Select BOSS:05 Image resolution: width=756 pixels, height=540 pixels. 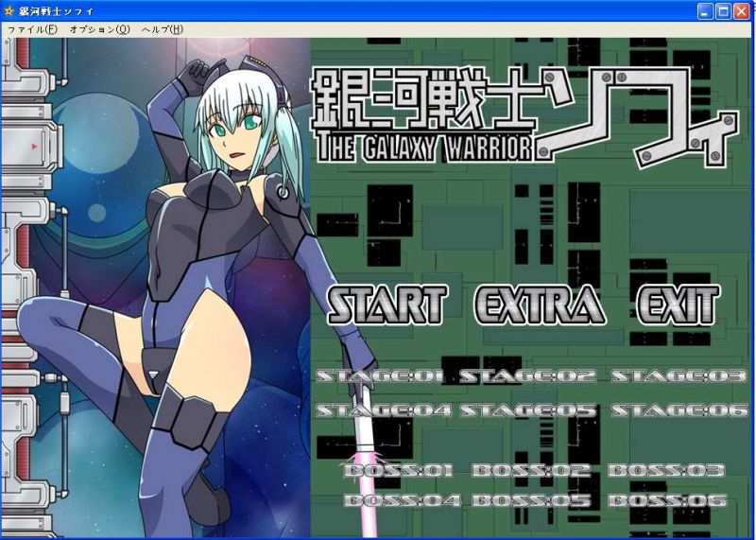pos(531,500)
